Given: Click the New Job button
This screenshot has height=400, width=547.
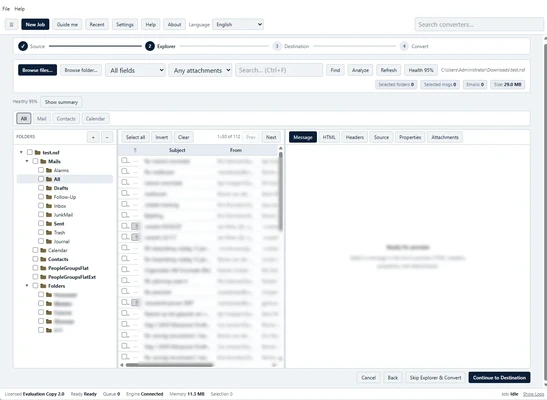Looking at the screenshot, I should tap(35, 24).
